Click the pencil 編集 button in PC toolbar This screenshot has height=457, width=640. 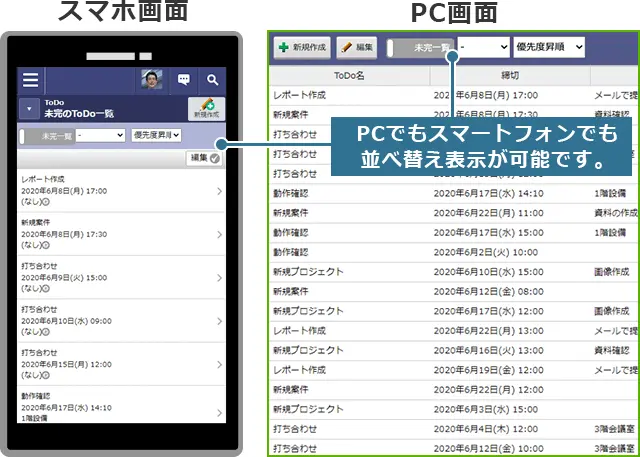coord(357,47)
